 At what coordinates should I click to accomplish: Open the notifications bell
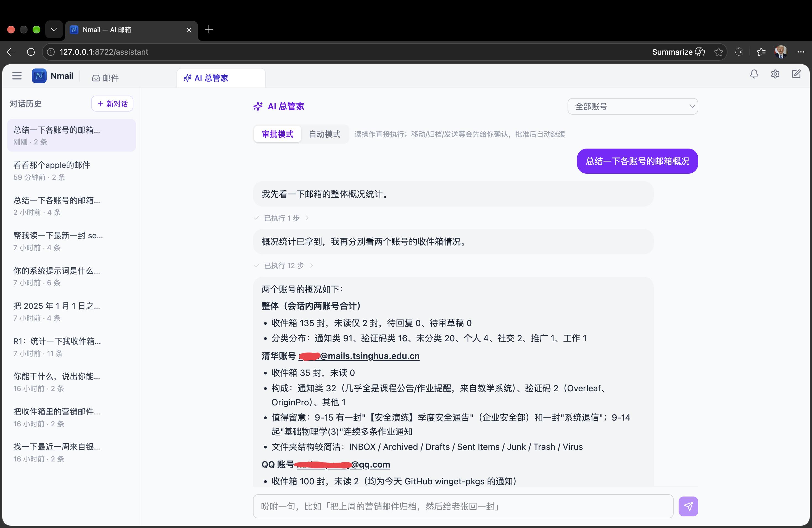pyautogui.click(x=754, y=74)
